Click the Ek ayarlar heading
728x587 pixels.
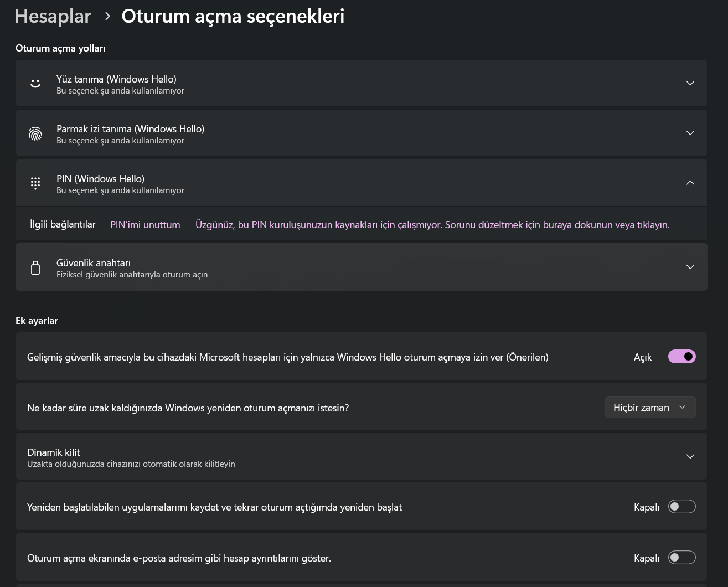(x=37, y=321)
